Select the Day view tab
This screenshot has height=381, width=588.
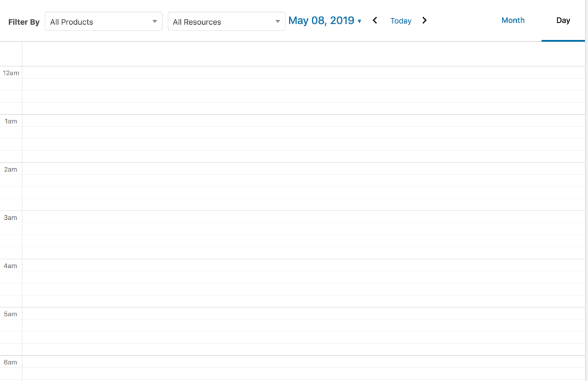563,20
